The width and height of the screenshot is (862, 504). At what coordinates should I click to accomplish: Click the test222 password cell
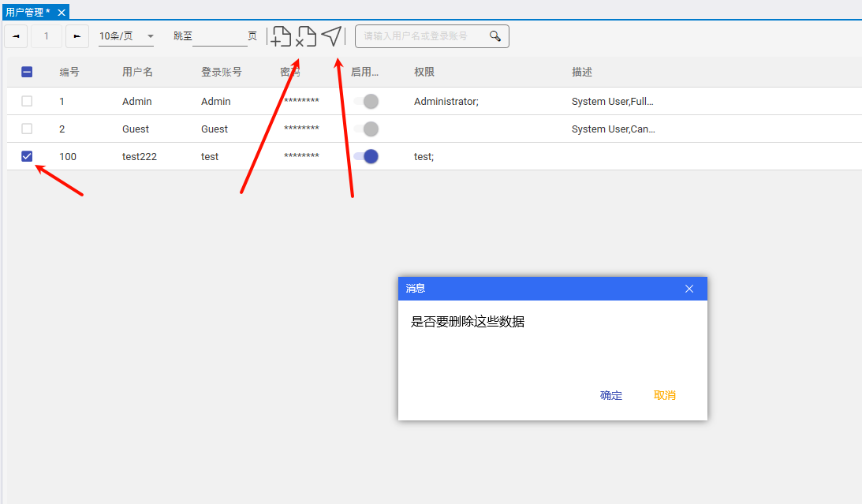click(x=301, y=156)
